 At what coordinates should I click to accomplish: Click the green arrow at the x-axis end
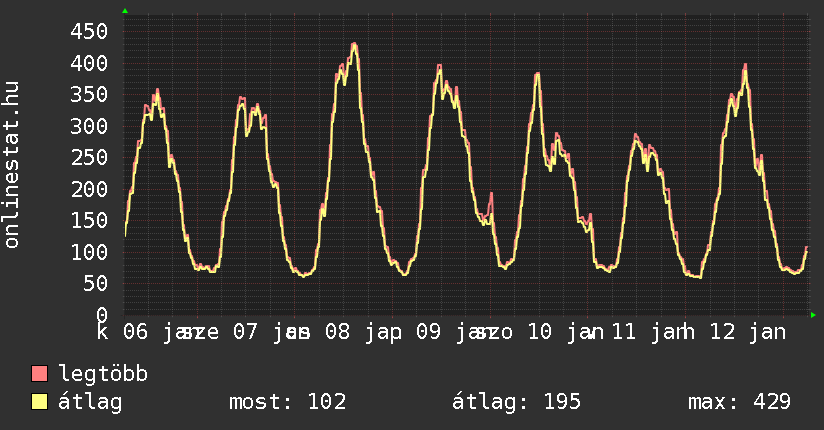click(x=814, y=315)
